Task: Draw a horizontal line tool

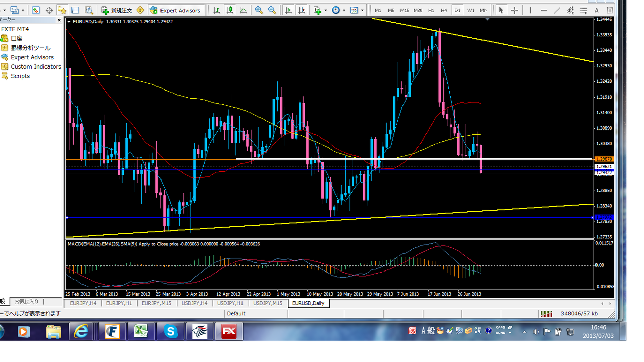Action: point(544,10)
